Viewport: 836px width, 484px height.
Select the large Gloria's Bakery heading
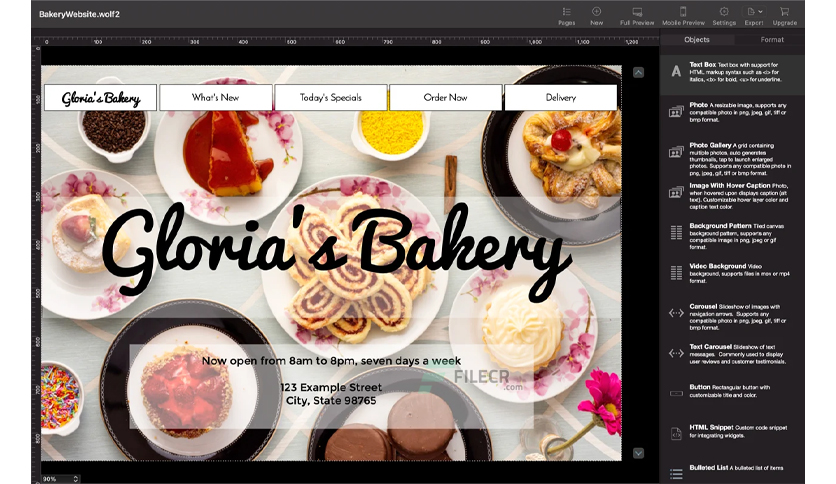pos(336,251)
